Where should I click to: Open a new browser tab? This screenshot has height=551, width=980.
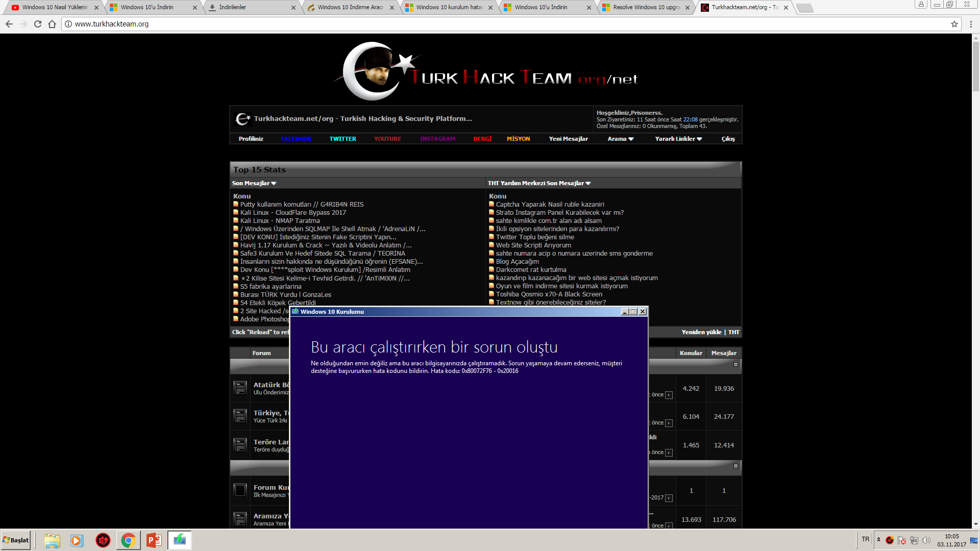click(805, 8)
